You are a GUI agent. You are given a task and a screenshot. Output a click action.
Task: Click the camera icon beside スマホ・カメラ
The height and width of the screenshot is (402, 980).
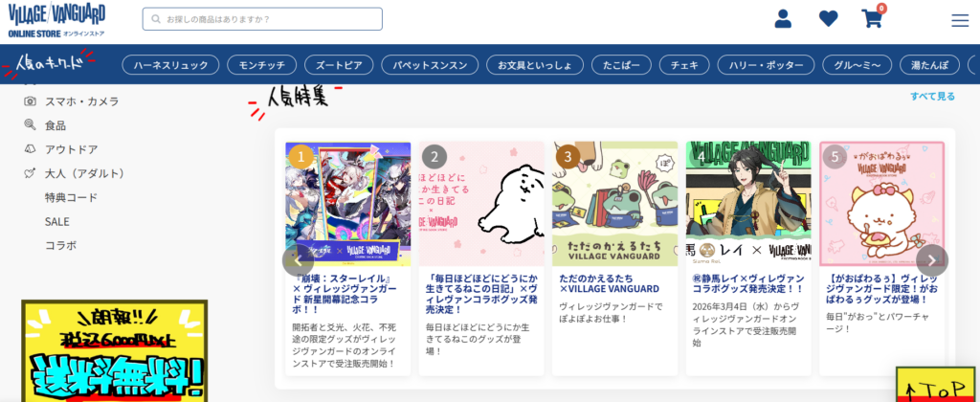[30, 101]
